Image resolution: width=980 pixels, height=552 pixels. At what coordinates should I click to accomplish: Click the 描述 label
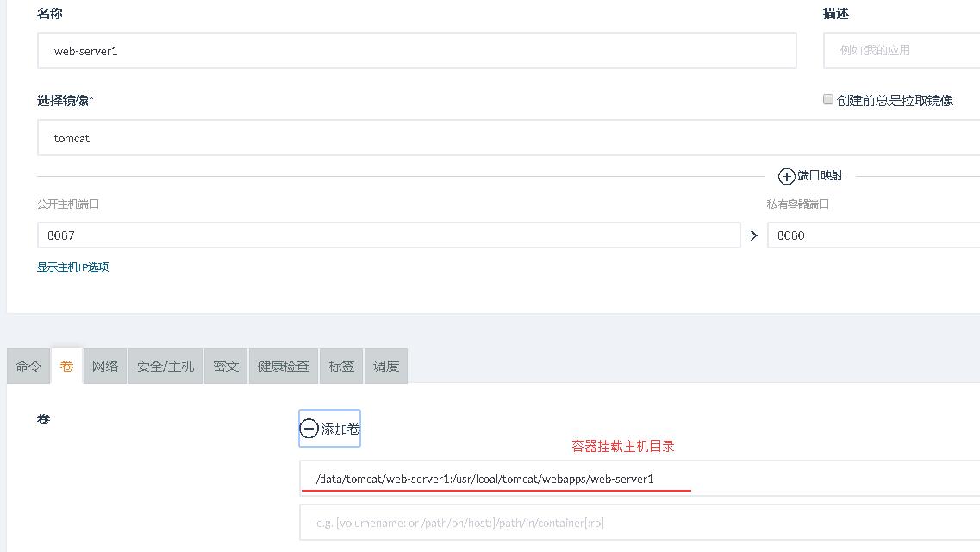pos(836,13)
